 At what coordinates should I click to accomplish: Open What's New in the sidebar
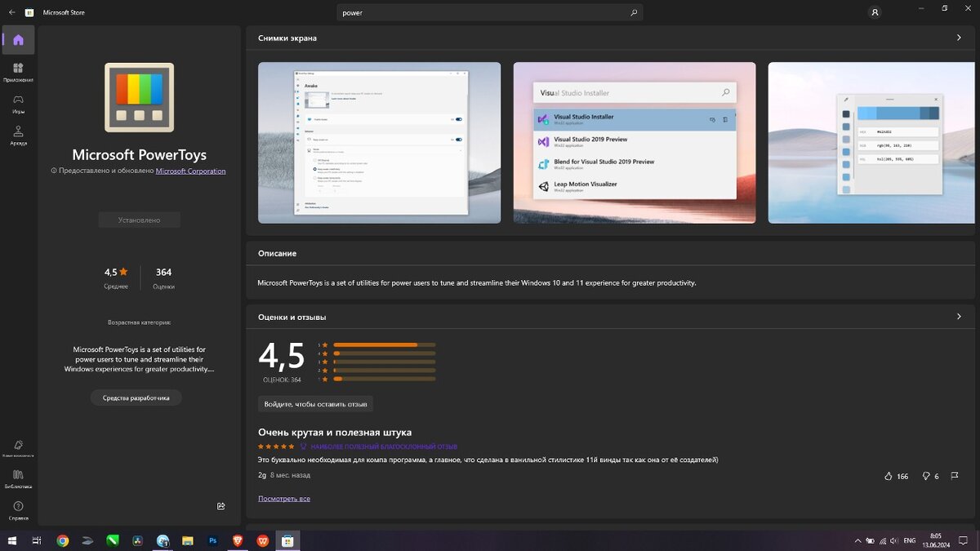coord(19,448)
